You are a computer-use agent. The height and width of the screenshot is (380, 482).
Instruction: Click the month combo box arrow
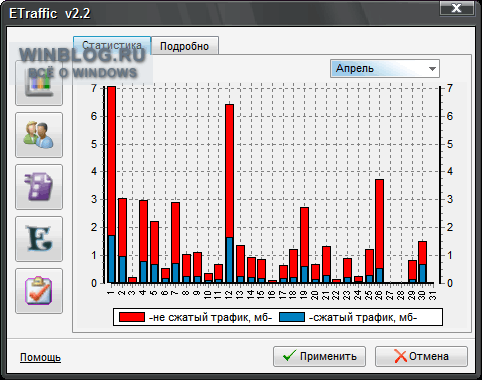(432, 69)
